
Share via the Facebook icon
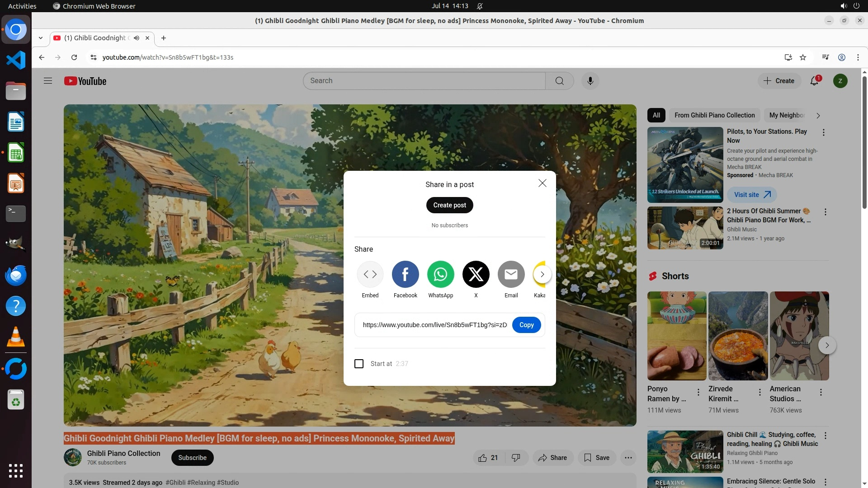405,274
